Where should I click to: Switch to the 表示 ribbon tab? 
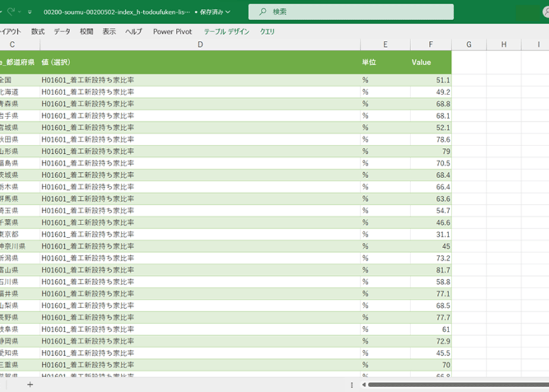tap(109, 31)
